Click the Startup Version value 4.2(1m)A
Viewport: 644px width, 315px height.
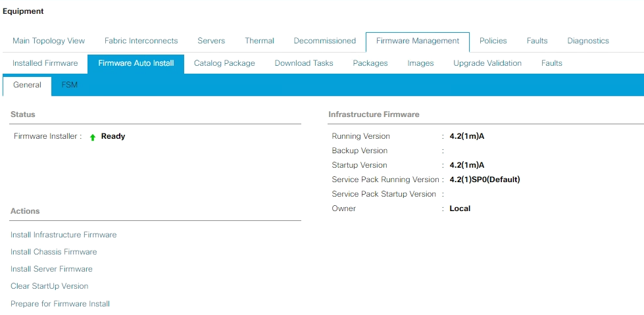467,165
